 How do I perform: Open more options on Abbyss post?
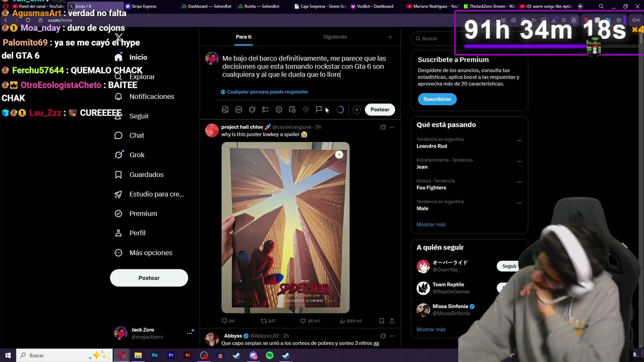tap(392, 336)
